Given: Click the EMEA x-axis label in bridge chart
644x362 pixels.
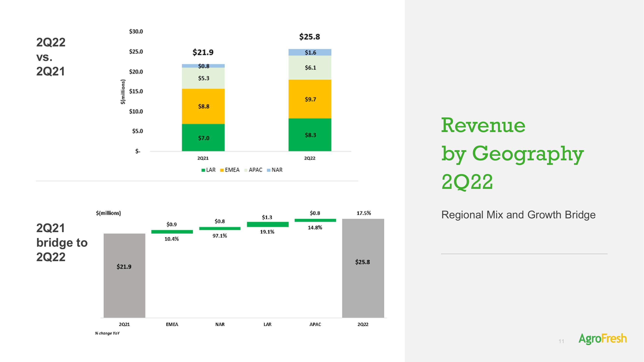Looking at the screenshot, I should pyautogui.click(x=172, y=325).
